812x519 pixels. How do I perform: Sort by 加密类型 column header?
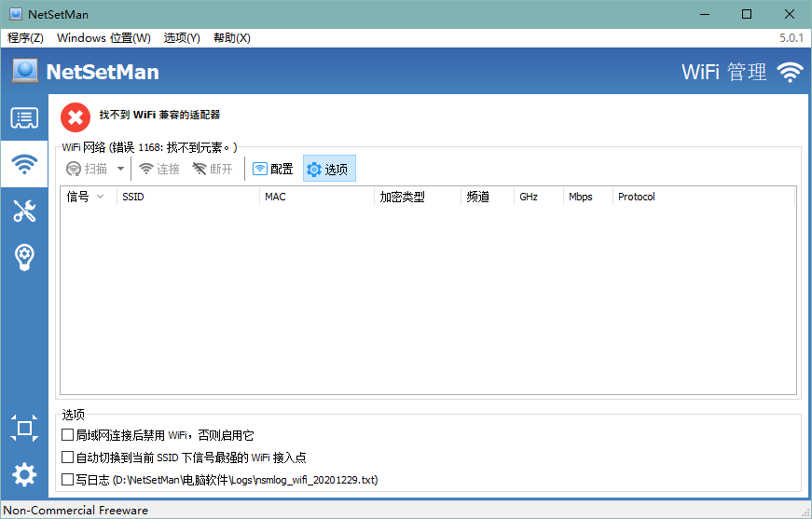tap(418, 197)
